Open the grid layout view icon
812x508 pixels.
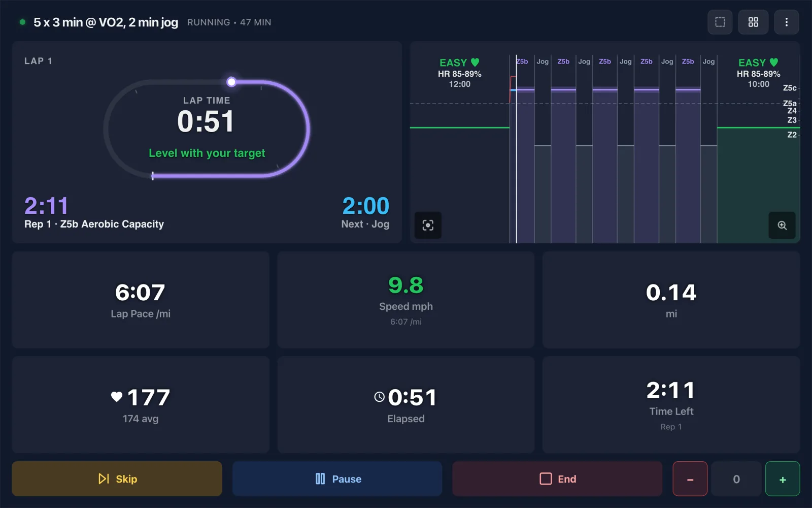753,22
